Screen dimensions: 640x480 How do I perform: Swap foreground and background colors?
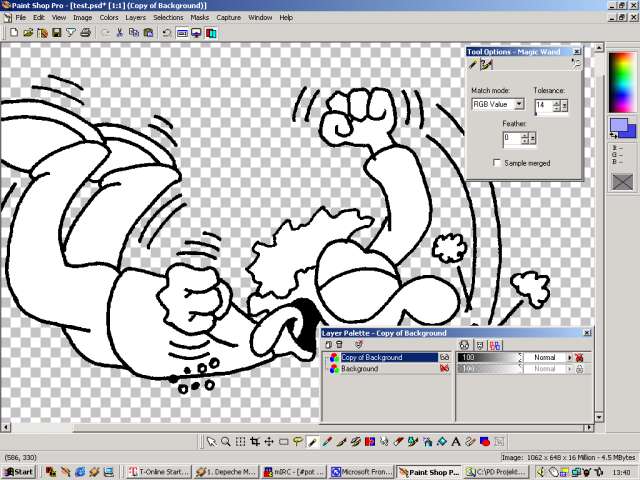point(614,135)
